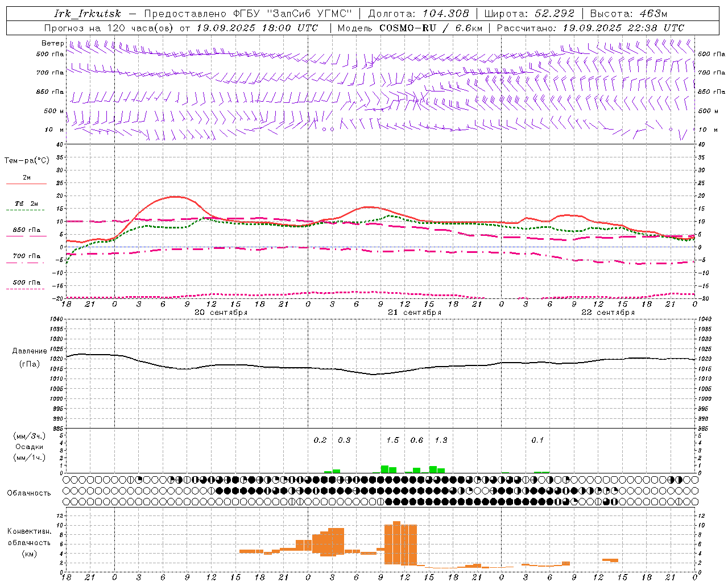Viewport: 728px width, 582px height.
Task: Click the tallest orange convective cloud bar
Action: 396,543
